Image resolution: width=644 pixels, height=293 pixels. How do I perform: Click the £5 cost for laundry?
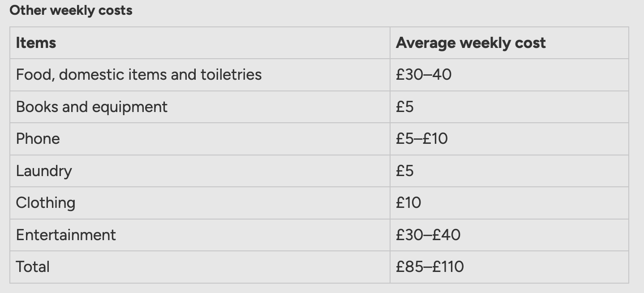coord(405,171)
